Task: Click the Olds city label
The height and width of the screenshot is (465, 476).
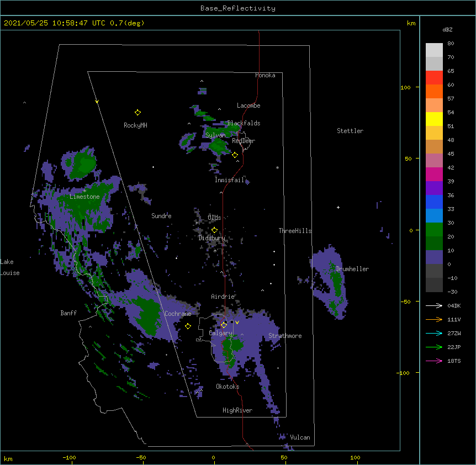Action: coord(214,218)
